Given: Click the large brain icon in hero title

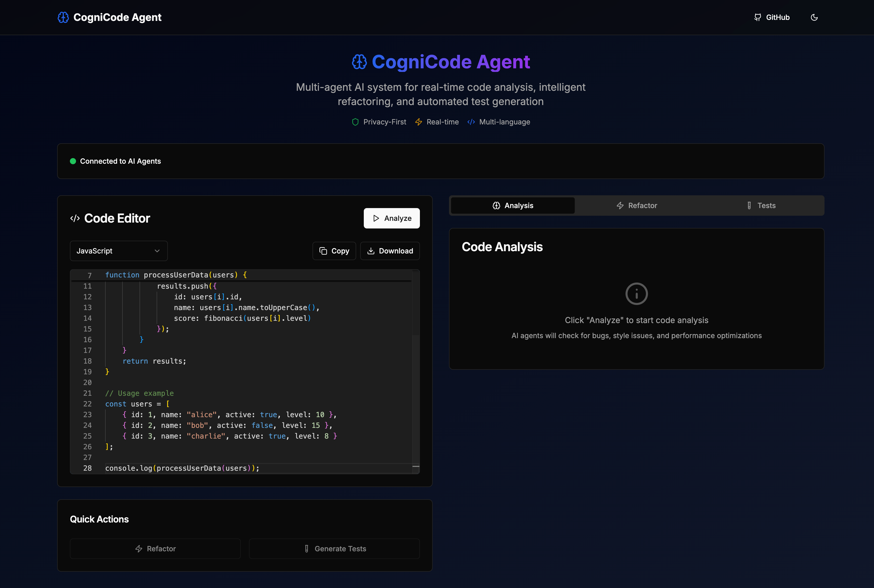Looking at the screenshot, I should [359, 62].
